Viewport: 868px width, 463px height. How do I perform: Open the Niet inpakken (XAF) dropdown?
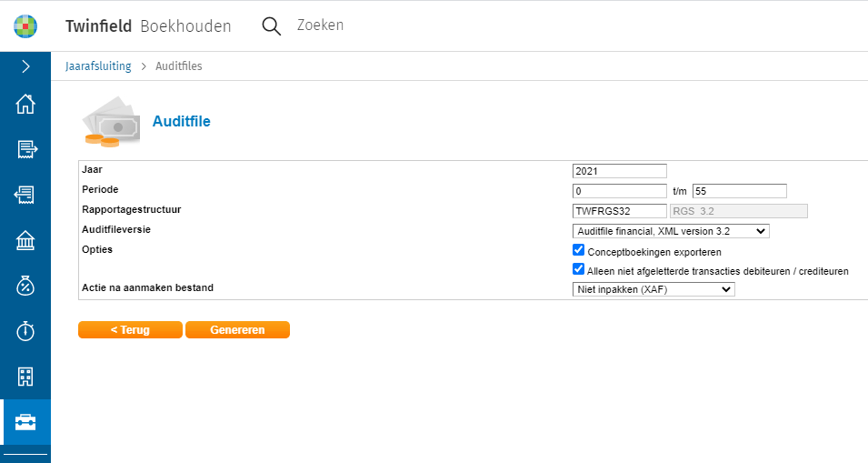653,289
